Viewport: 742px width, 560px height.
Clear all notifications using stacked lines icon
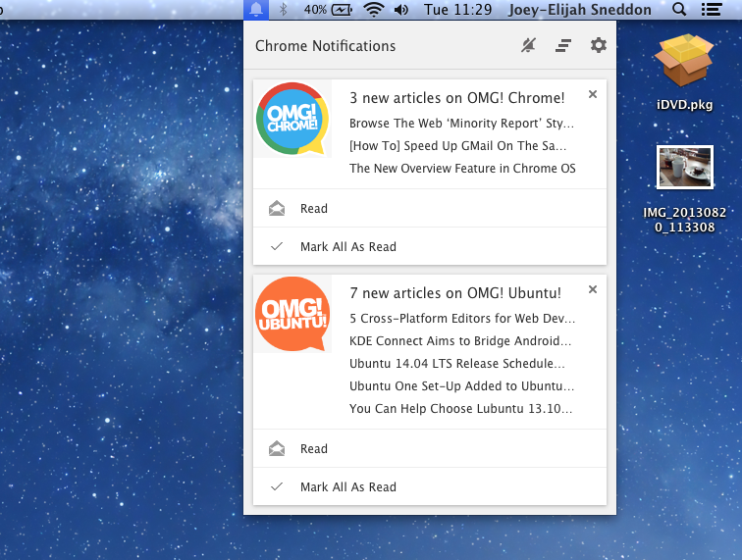coord(563,46)
